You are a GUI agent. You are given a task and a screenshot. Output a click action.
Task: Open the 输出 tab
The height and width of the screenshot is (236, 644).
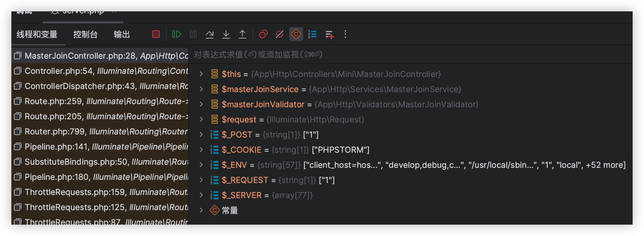(122, 34)
